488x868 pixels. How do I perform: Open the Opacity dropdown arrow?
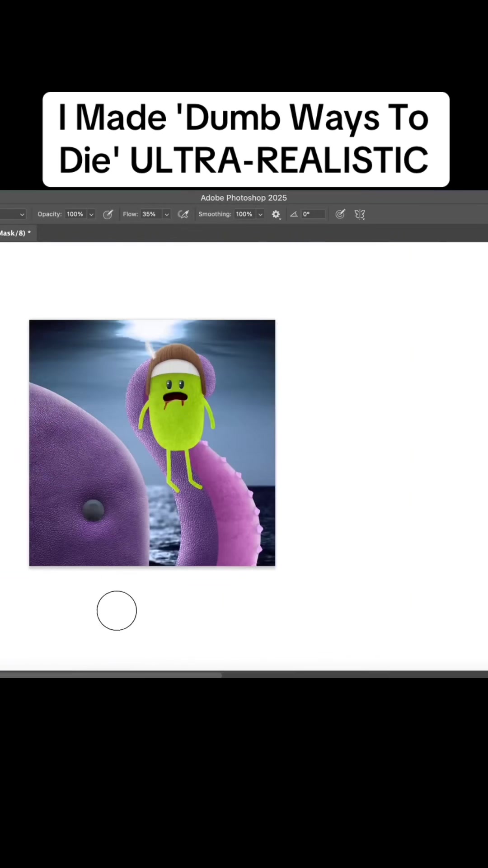tap(91, 214)
